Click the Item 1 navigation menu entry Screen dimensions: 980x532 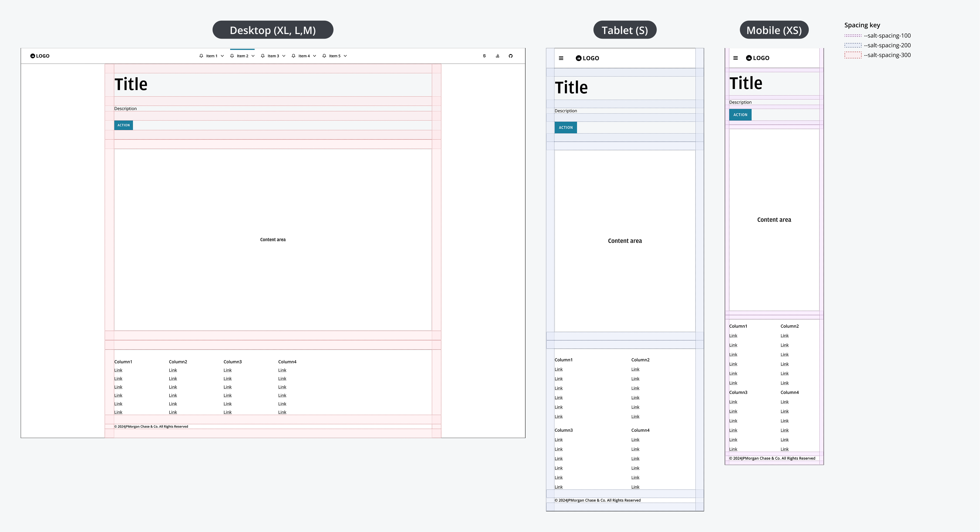coord(212,56)
